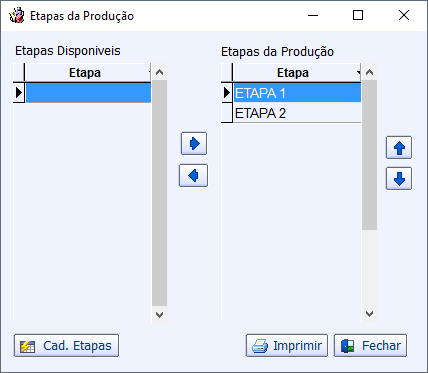Click the up arrow of Etapas da Produção scrollbar
Screen dimensions: 428x373
coord(369,72)
